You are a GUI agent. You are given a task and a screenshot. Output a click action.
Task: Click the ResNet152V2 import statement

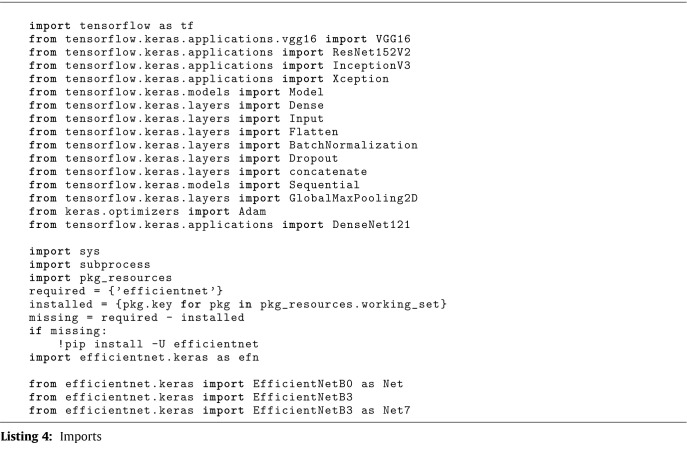click(x=220, y=52)
